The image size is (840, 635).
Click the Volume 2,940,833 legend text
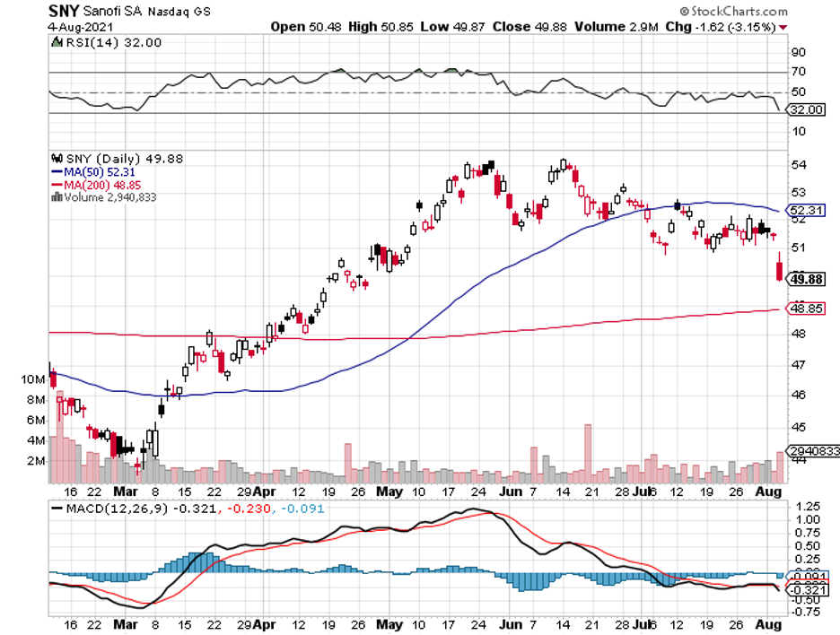tap(110, 197)
